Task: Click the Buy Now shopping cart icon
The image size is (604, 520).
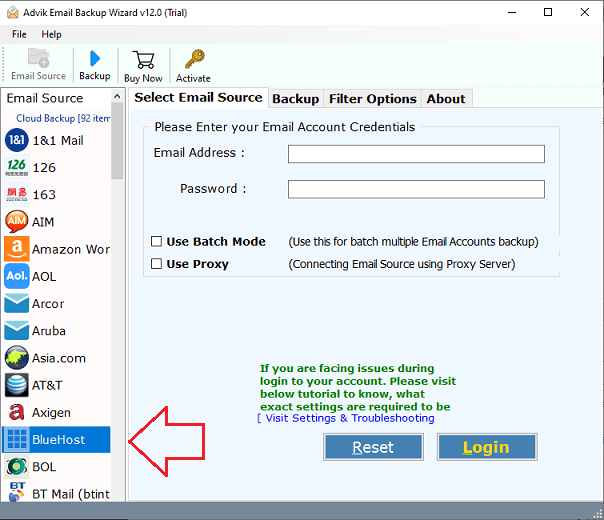Action: [143, 60]
